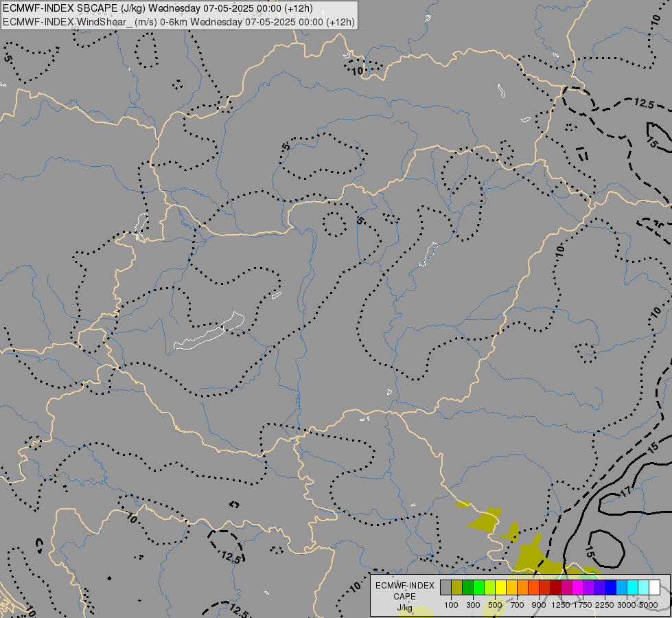Image resolution: width=672 pixels, height=618 pixels.
Task: Click the legend value 300
Action: [x=473, y=605]
